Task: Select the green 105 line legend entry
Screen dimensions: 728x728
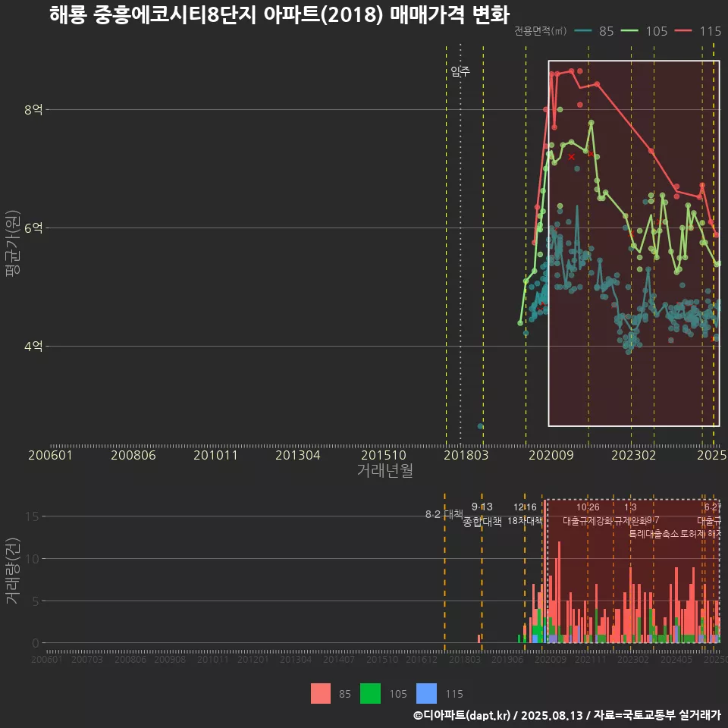Action: click(x=644, y=31)
